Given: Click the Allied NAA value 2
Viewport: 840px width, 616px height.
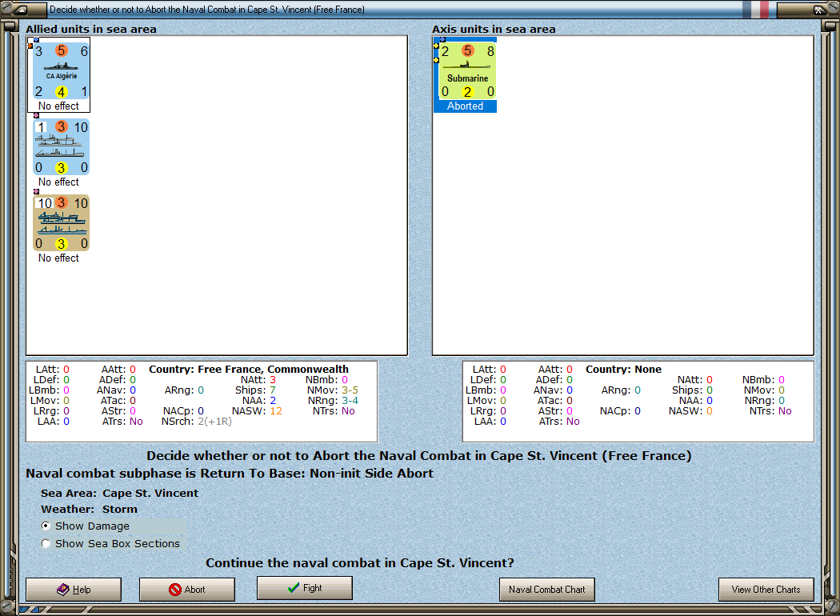Looking at the screenshot, I should (x=273, y=400).
